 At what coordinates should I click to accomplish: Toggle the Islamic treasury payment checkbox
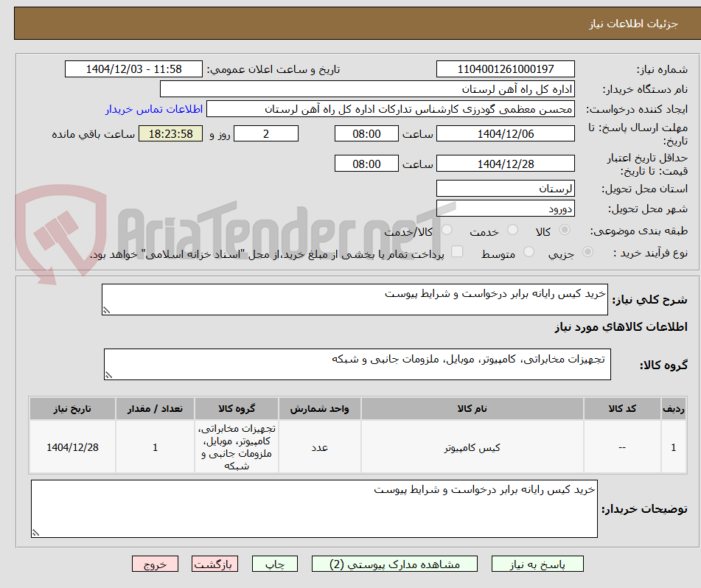click(x=457, y=252)
